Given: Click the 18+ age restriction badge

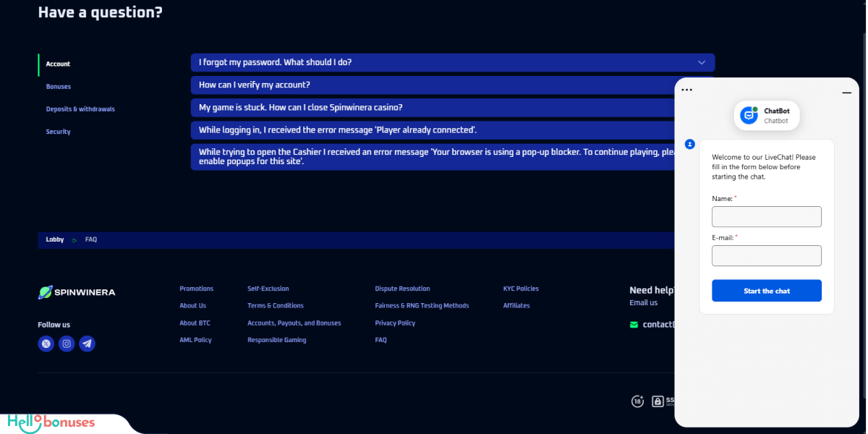Looking at the screenshot, I should pos(637,401).
